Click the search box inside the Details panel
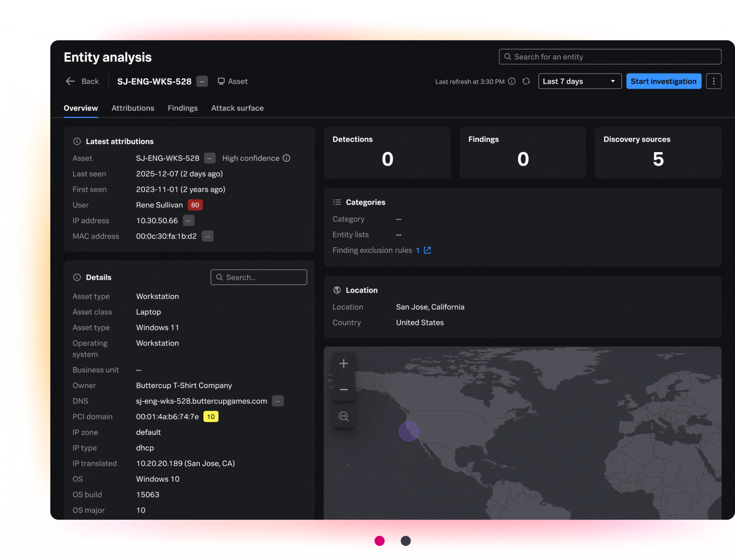 click(x=258, y=277)
